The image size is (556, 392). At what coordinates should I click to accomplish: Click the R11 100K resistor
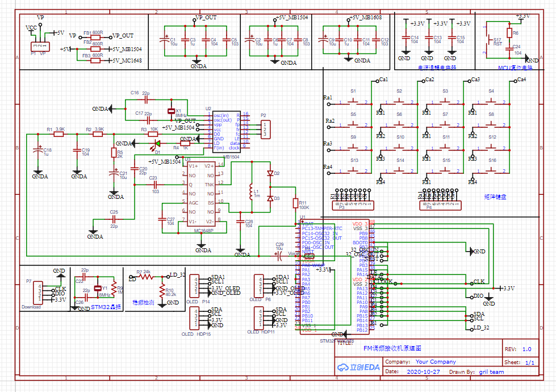click(295, 204)
